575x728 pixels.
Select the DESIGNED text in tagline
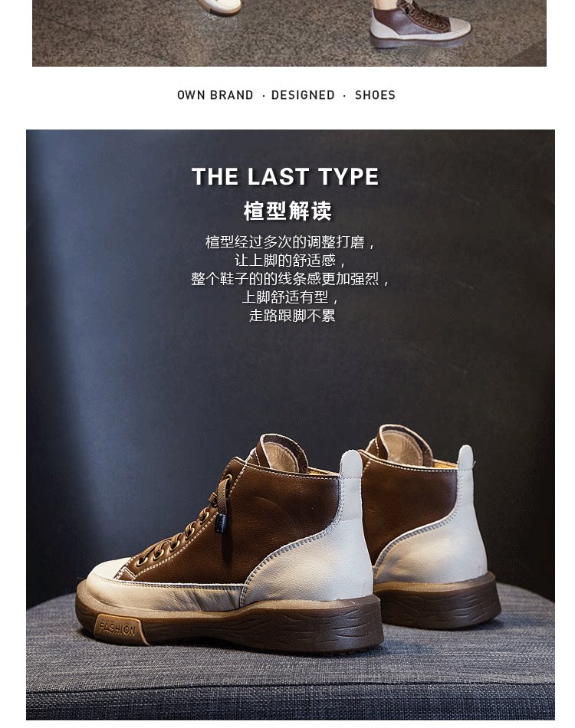(x=303, y=95)
